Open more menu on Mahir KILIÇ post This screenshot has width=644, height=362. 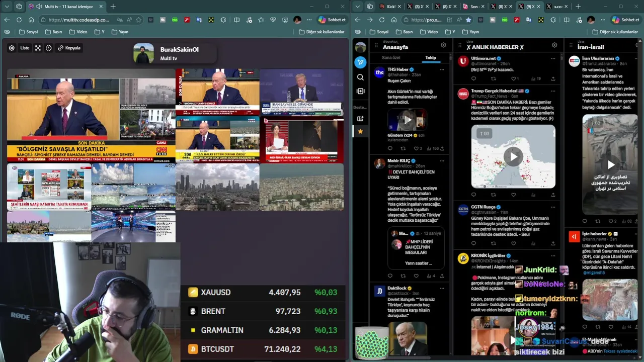[x=442, y=161]
